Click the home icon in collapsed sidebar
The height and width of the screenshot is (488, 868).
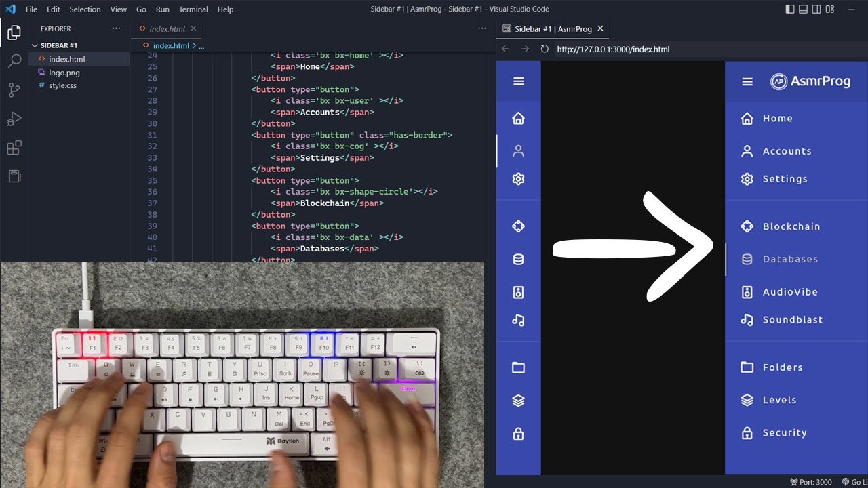tap(519, 119)
